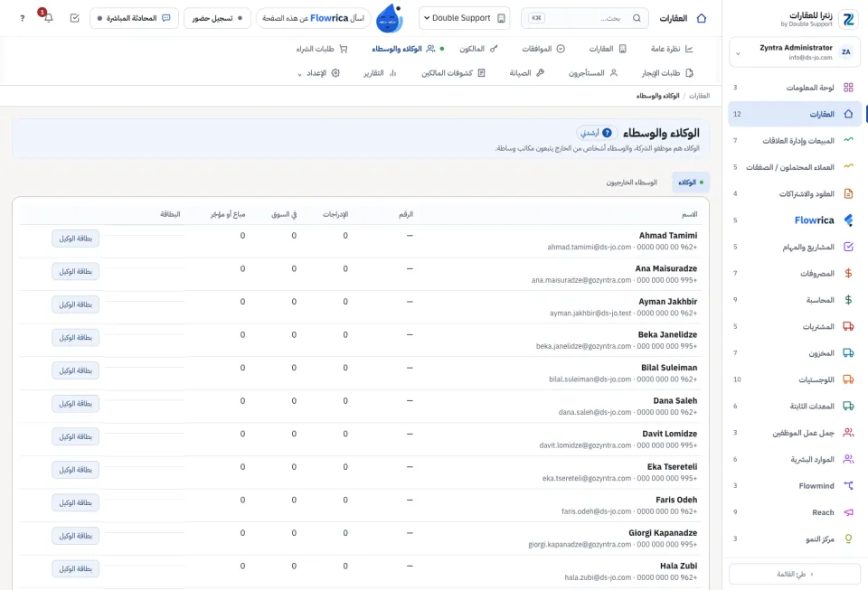Open the Flowmind sidebar module
This screenshot has height=590, width=868.
795,485
